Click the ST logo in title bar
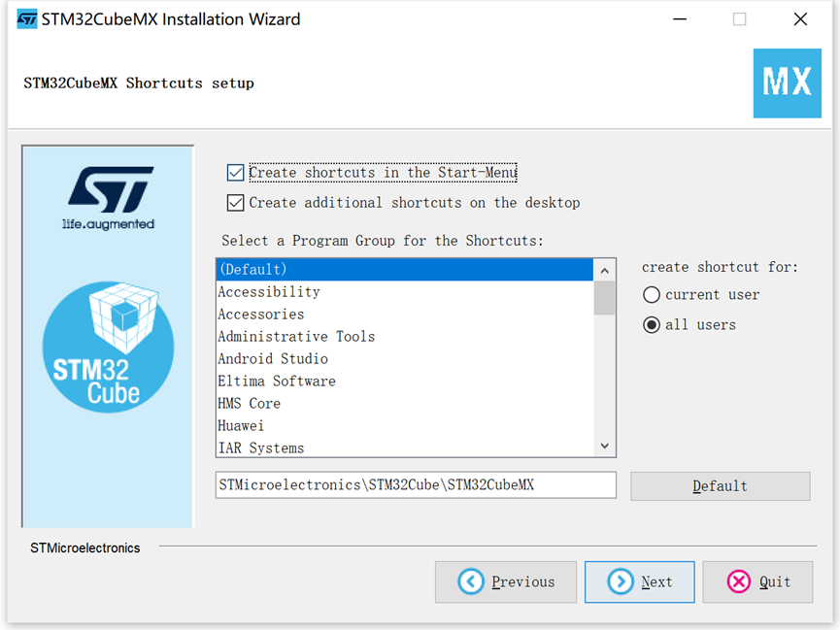 click(x=27, y=19)
